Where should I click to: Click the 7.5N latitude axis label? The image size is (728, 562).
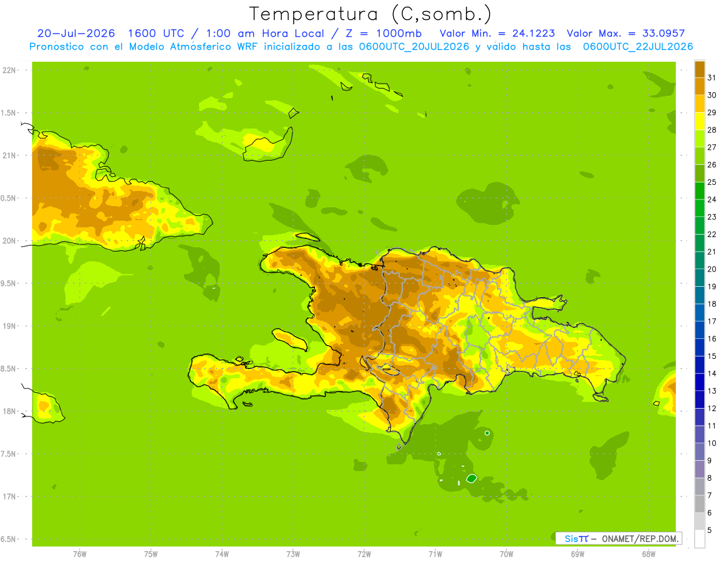tap(9, 453)
